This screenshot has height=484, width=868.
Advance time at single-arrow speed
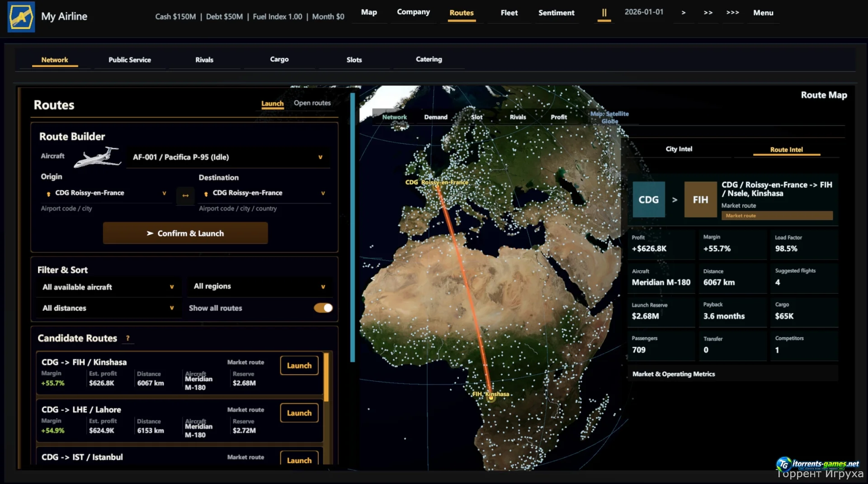684,13
